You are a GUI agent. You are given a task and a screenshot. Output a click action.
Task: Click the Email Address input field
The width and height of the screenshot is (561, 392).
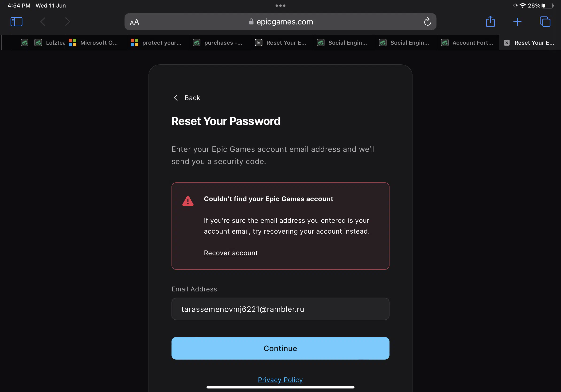[x=280, y=309]
